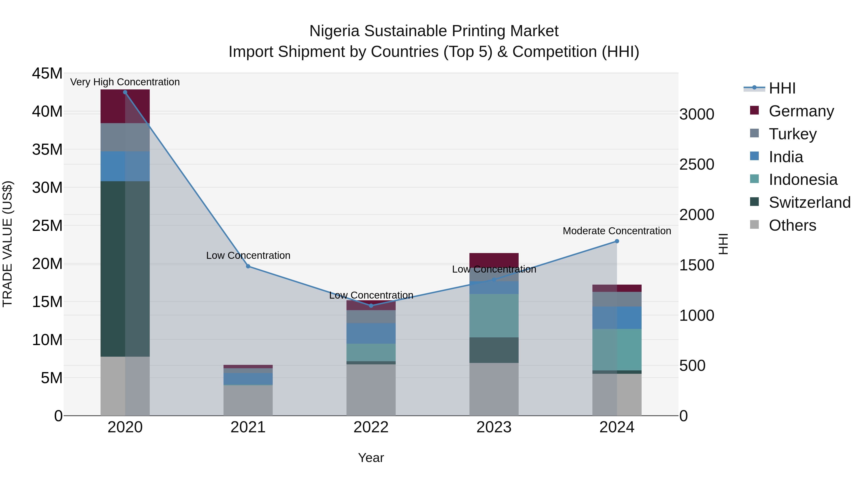Screen dimensions: 868x488
Task: Click the 45M trade value axis label
Action: (x=47, y=73)
